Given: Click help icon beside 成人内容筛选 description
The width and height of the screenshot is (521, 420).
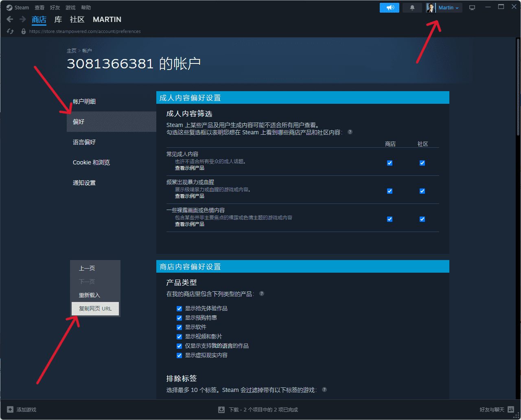Looking at the screenshot, I should pos(350,132).
